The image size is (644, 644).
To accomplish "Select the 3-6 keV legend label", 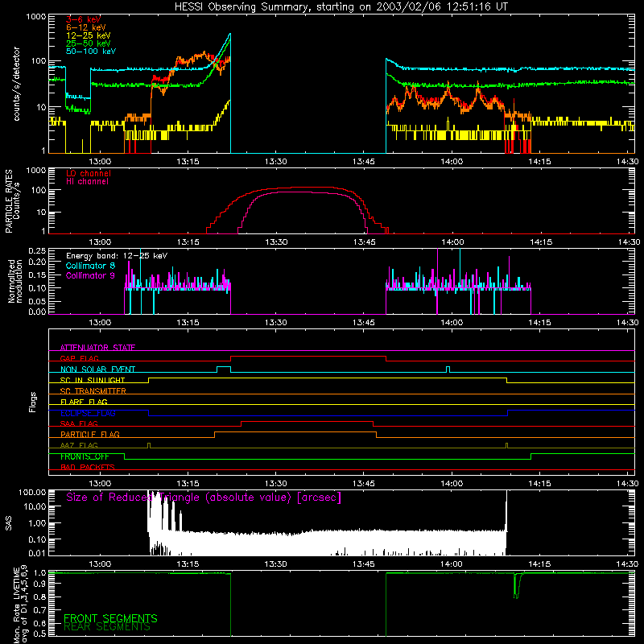I will click(x=84, y=19).
